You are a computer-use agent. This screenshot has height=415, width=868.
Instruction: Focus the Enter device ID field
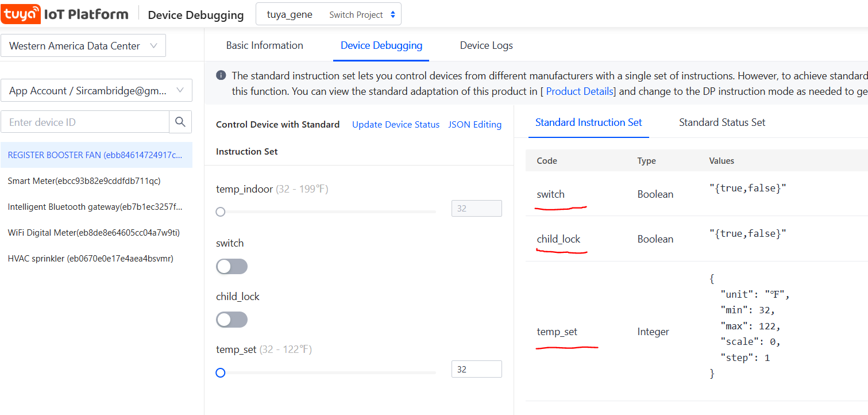pos(85,122)
